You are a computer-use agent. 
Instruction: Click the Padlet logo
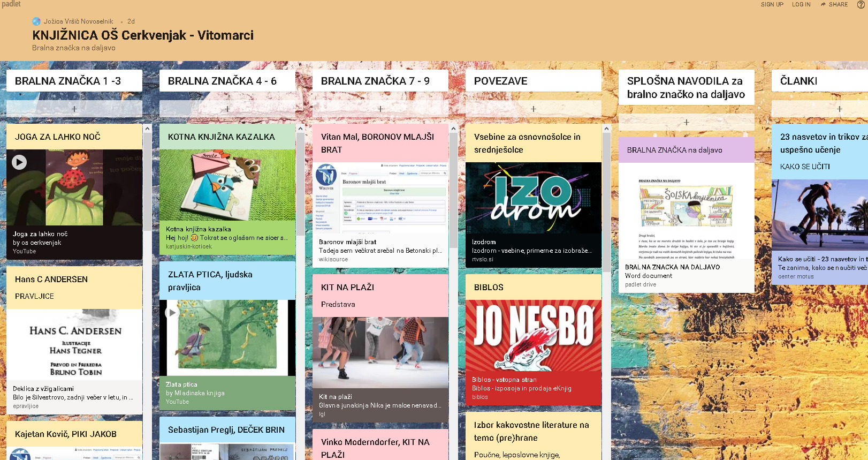click(x=11, y=4)
